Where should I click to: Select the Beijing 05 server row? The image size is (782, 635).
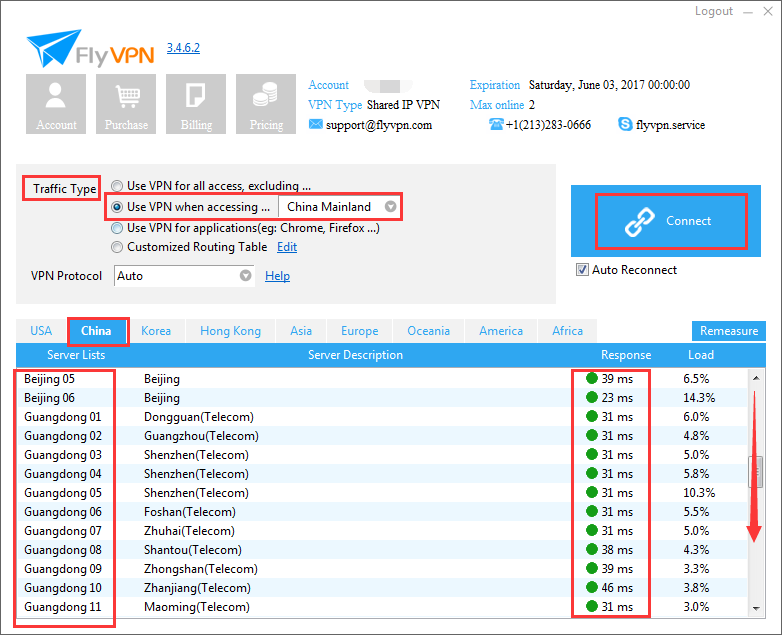(382, 379)
